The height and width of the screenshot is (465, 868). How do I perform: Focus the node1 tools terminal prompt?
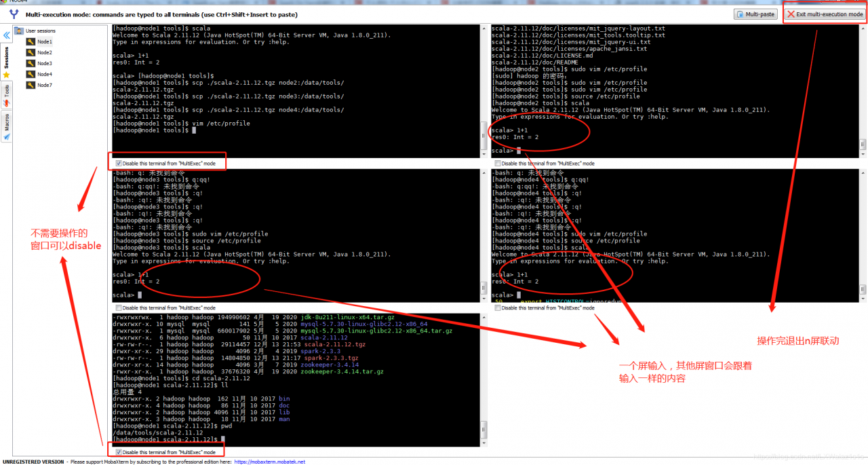tap(154, 130)
